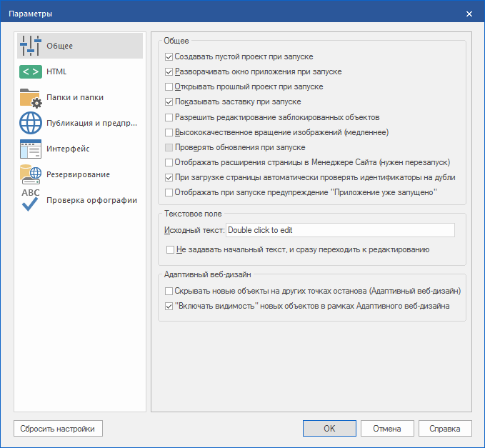Enable Открывать прошлый проект при запуске
This screenshot has height=448, width=485.
pyautogui.click(x=169, y=86)
